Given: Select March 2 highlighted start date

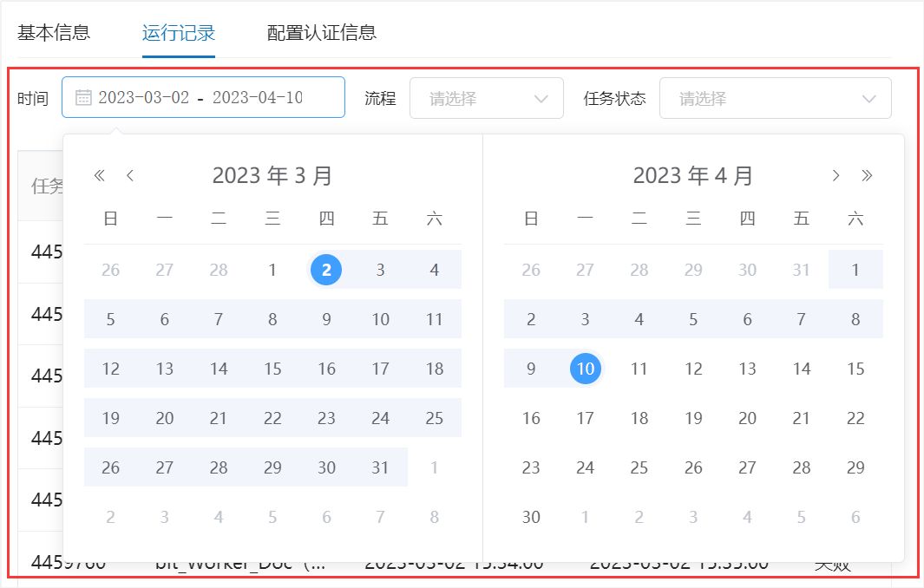Looking at the screenshot, I should pos(326,270).
